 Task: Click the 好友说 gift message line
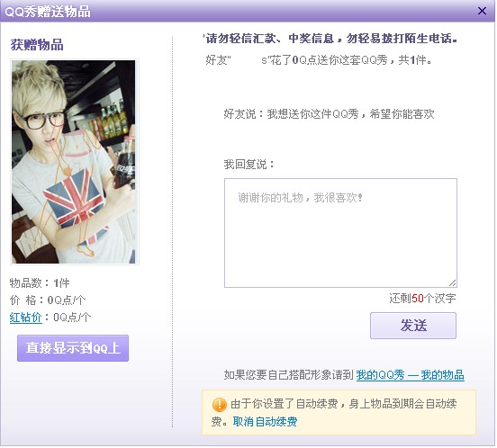click(x=329, y=114)
